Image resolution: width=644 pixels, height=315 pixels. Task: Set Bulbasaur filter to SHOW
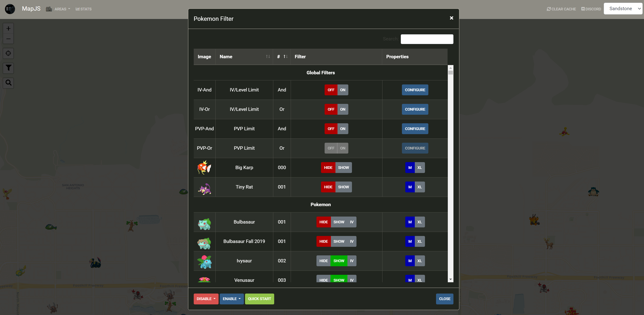pos(338,222)
